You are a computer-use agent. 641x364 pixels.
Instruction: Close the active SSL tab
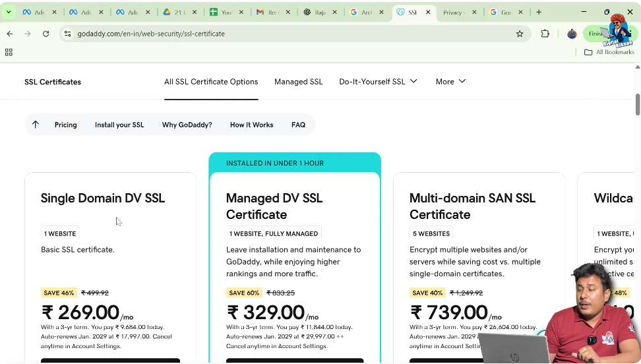[428, 13]
